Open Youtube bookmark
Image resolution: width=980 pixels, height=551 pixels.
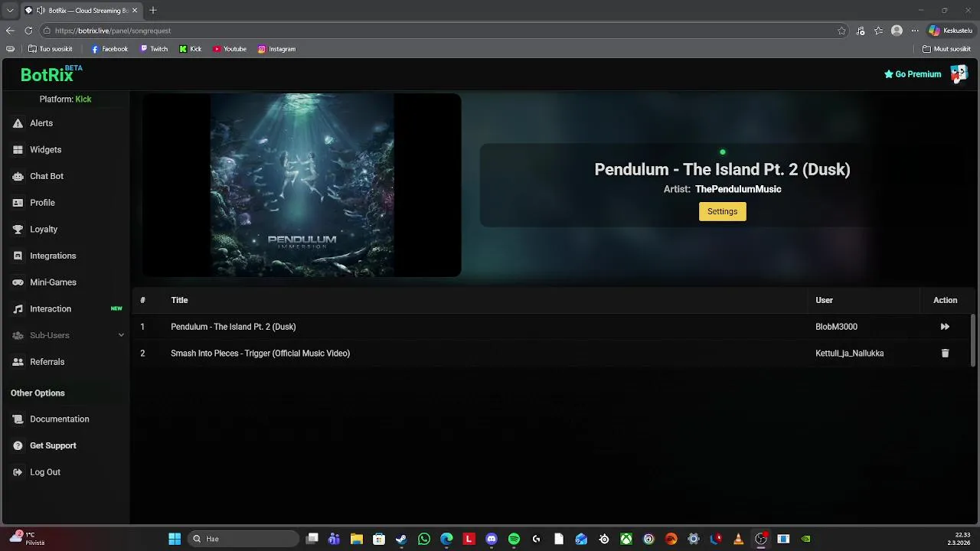(x=230, y=49)
